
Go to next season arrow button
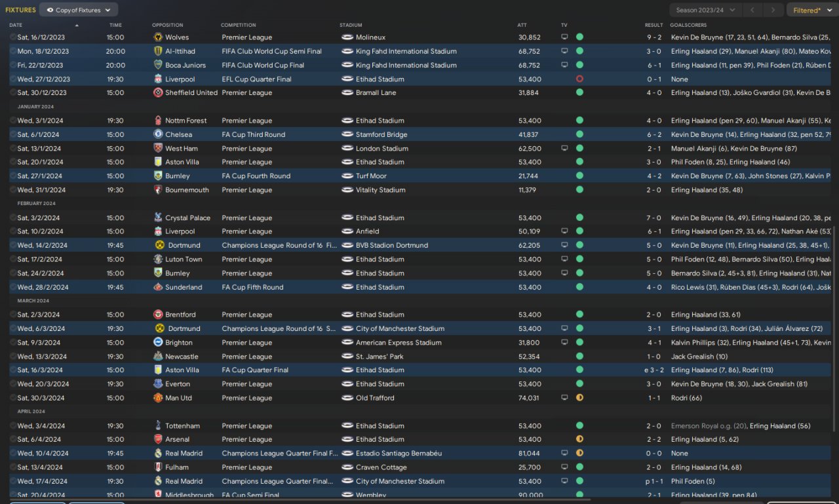coord(774,10)
